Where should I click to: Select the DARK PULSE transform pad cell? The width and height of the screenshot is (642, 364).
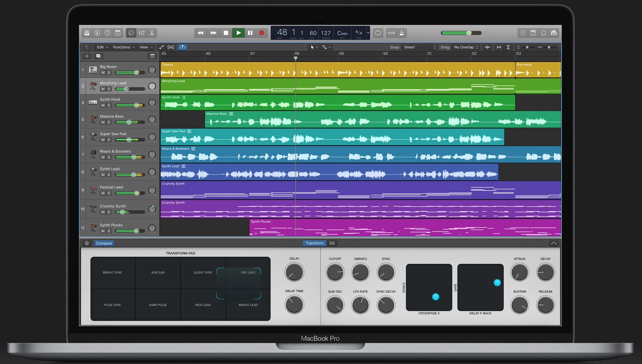[158, 305]
